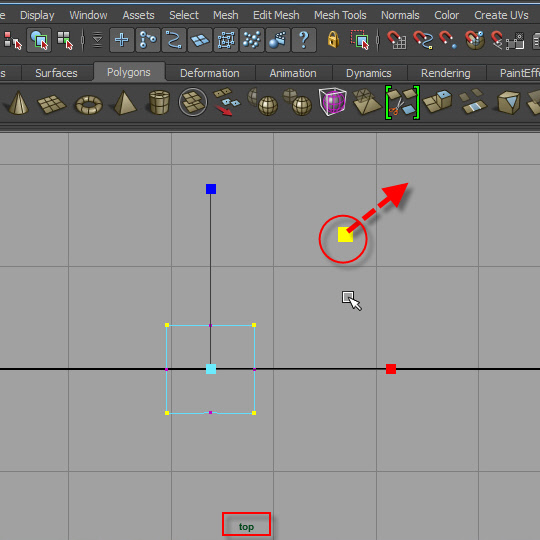The image size is (540, 540).
Task: Click the Extrude face shelf icon
Action: (x=437, y=102)
